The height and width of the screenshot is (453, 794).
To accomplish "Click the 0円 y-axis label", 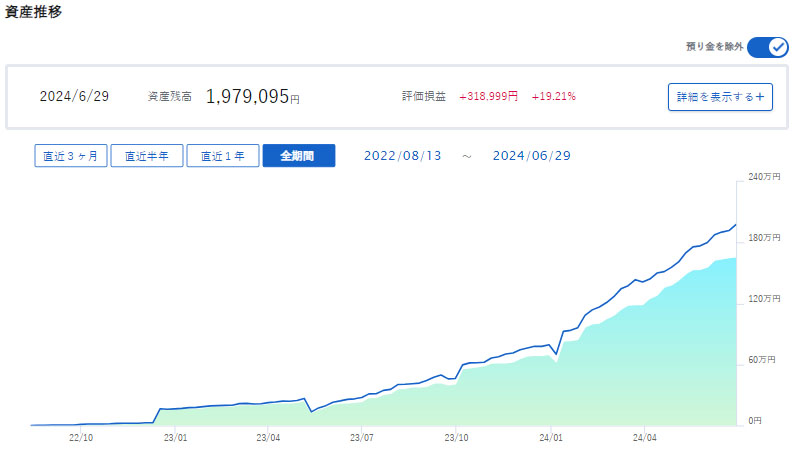I will (756, 420).
